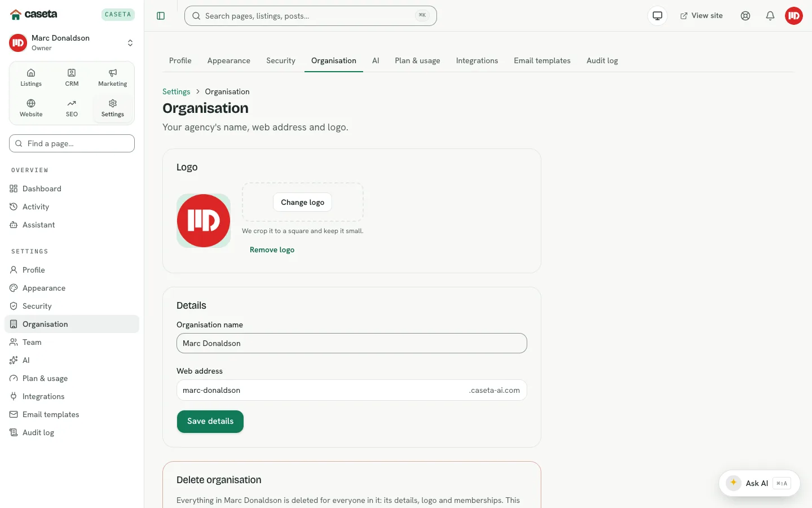Open the SEO section
The width and height of the screenshot is (812, 508).
click(x=72, y=108)
